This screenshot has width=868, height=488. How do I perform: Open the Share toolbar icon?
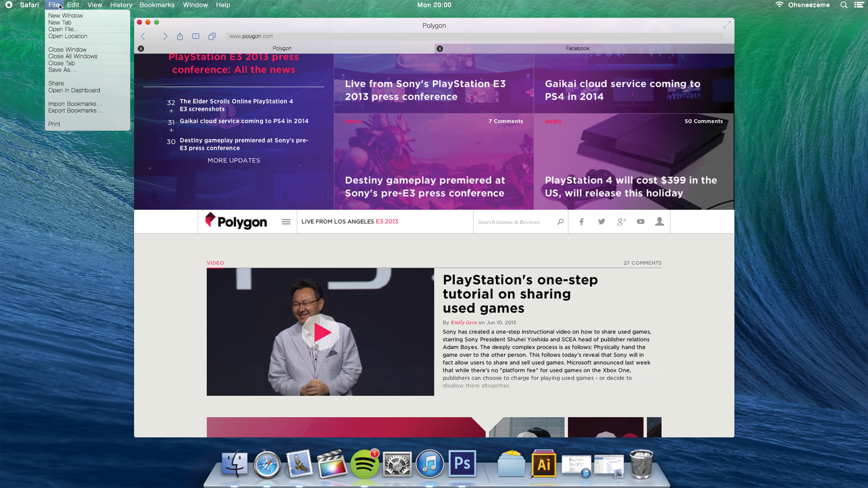(x=180, y=36)
